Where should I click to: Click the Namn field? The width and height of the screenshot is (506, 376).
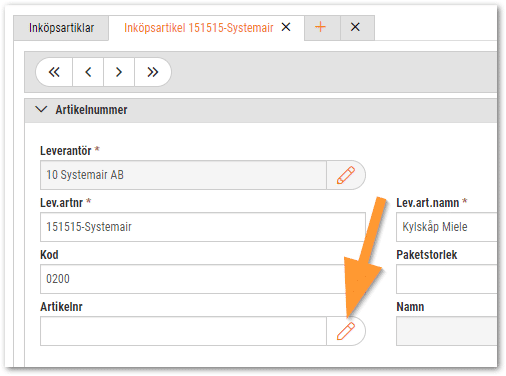pos(446,331)
